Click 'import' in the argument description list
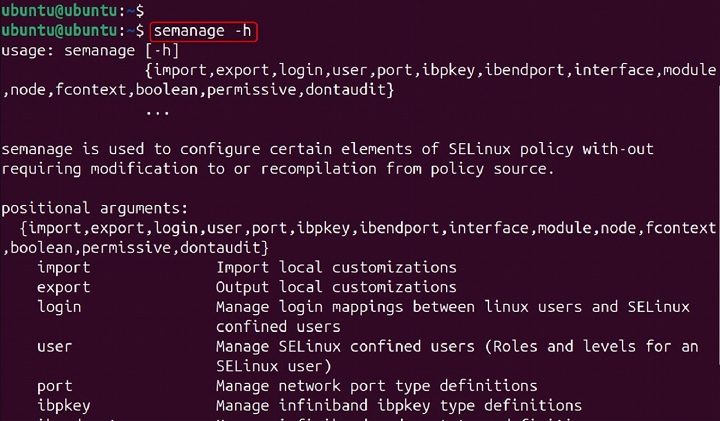 click(x=64, y=267)
